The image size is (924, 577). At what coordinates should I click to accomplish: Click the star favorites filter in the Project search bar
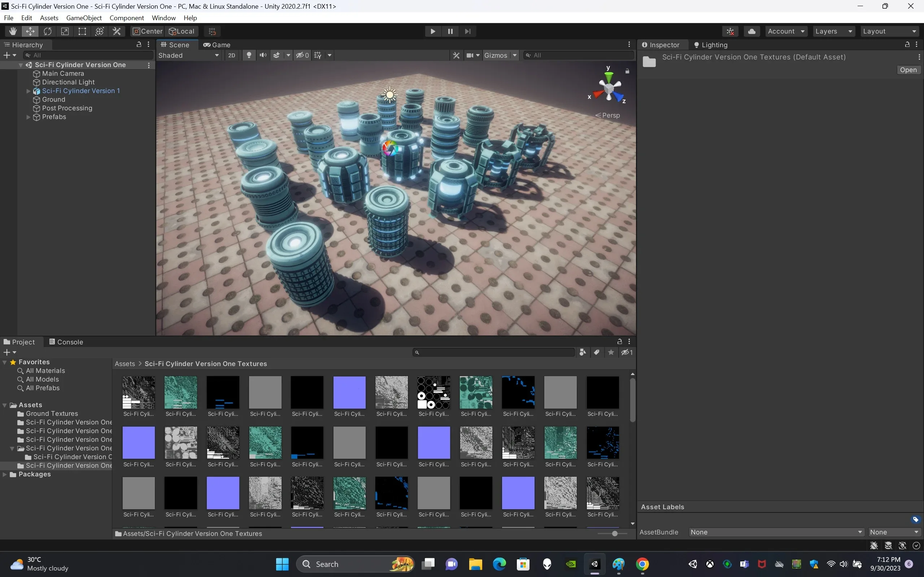click(x=611, y=352)
